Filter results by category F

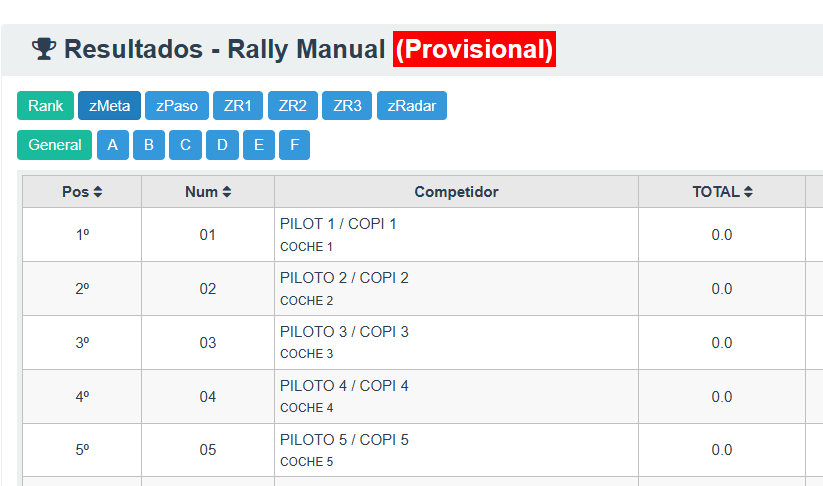[294, 145]
